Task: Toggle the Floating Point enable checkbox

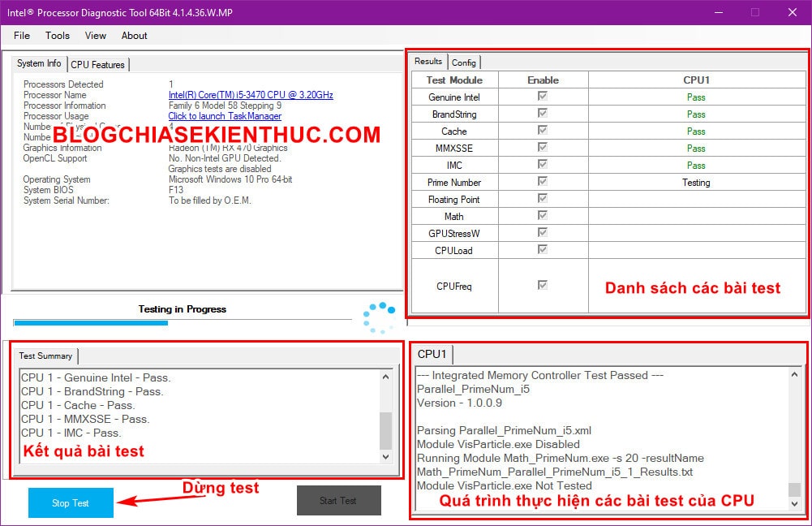Action: point(543,199)
